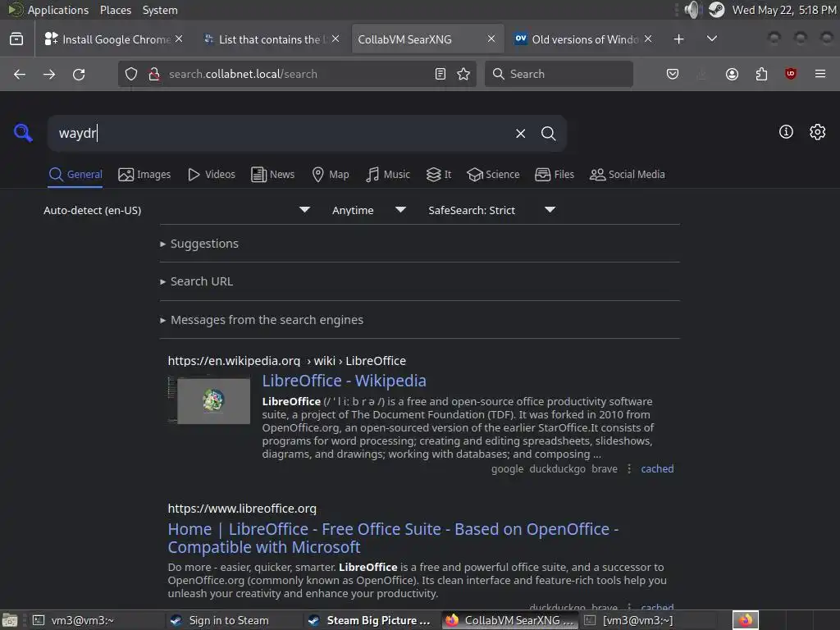Open the uBlock Origin extension icon
Screen dimensions: 840x630
pos(790,74)
